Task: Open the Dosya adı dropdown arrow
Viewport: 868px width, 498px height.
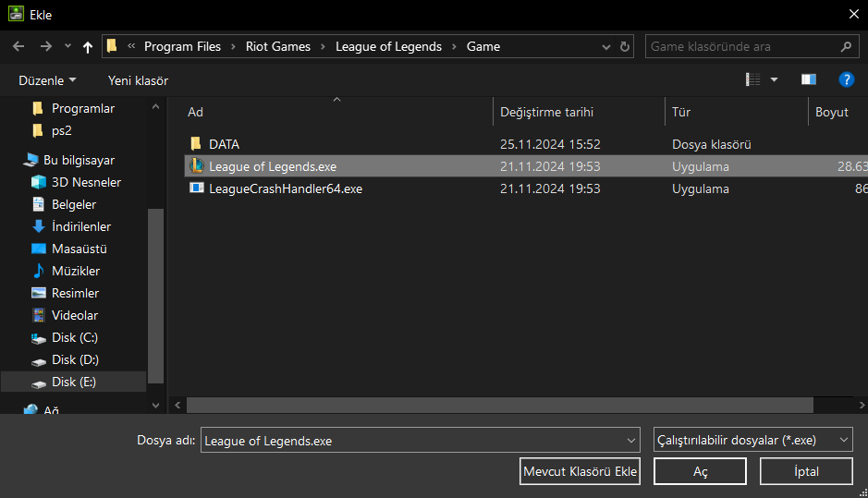Action: click(631, 441)
